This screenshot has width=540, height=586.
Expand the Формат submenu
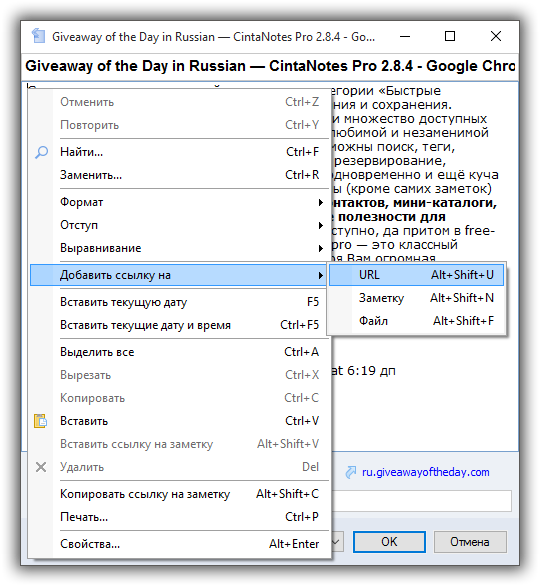179,202
